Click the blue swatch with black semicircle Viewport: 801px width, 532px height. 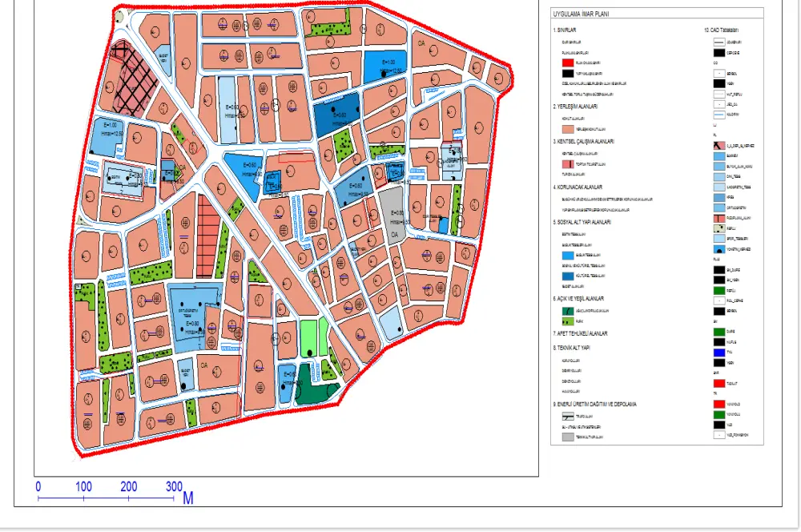pos(718,249)
